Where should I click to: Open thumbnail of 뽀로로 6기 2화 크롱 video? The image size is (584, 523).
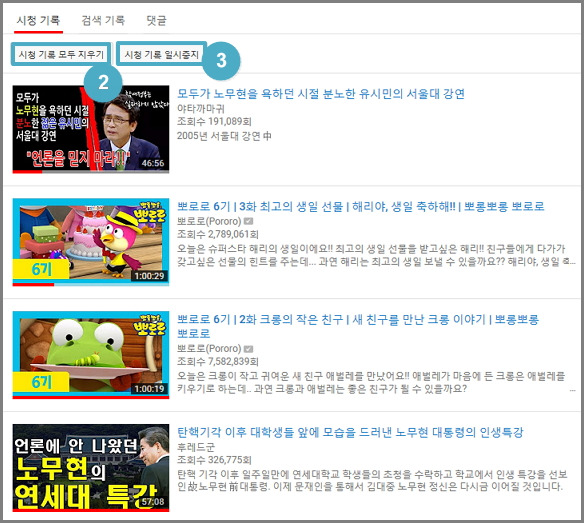91,355
